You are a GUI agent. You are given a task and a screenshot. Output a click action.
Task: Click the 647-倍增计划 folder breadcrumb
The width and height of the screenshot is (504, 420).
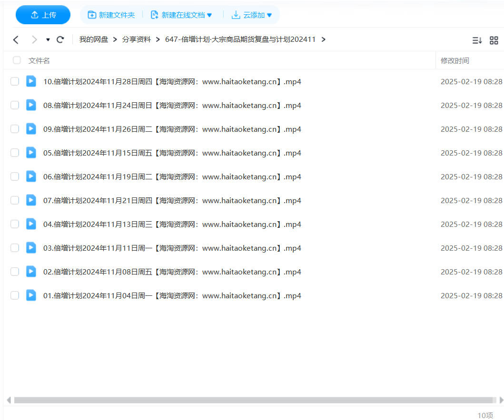coord(240,39)
